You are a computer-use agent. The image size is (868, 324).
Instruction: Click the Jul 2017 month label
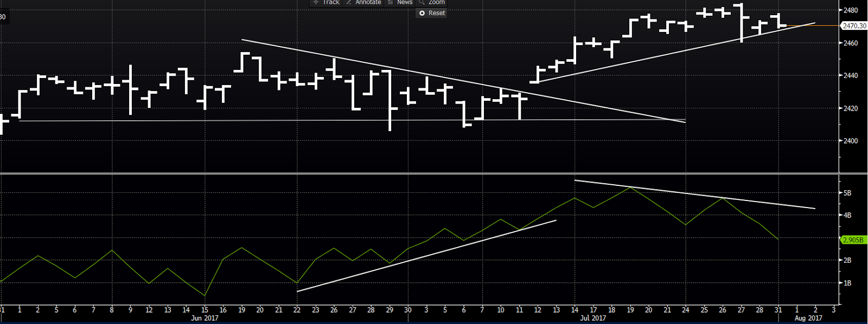593,318
